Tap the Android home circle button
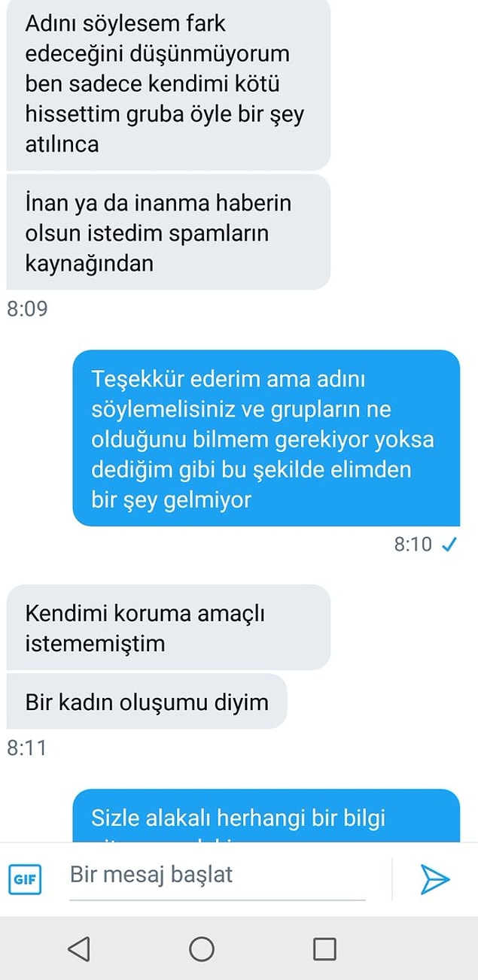The width and height of the screenshot is (478, 980). [201, 948]
